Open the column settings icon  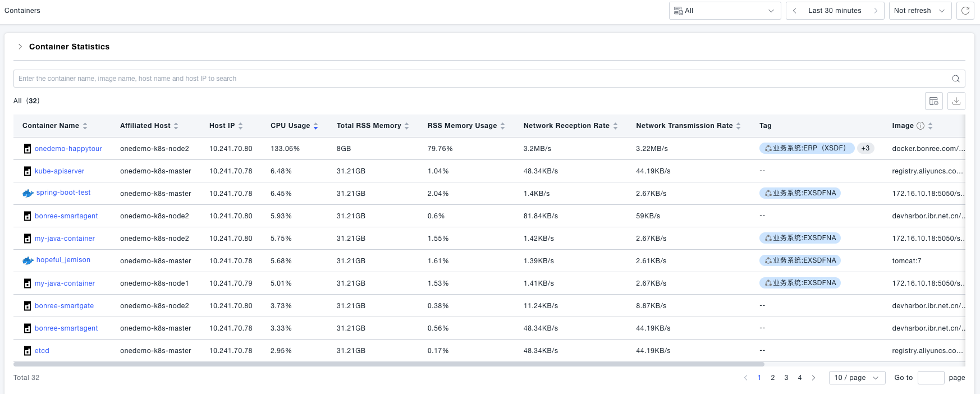(x=934, y=101)
